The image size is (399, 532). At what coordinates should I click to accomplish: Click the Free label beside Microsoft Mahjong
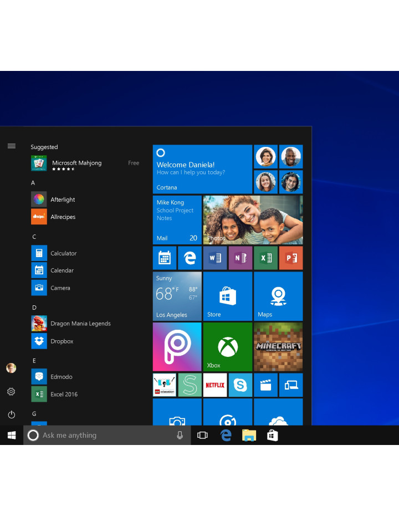[134, 163]
